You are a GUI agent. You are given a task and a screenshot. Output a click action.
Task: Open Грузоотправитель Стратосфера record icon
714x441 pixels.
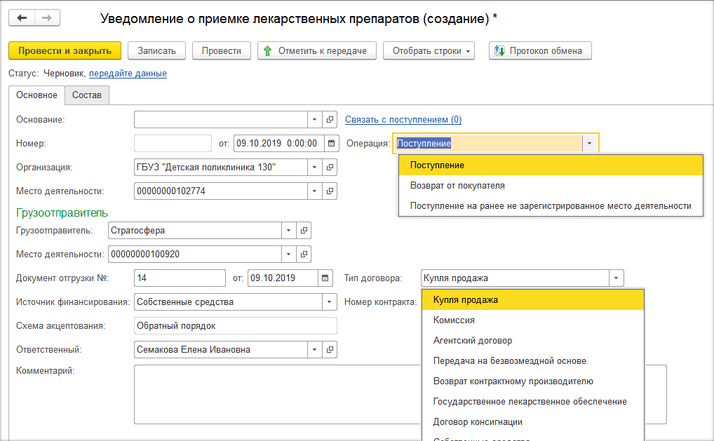point(306,230)
